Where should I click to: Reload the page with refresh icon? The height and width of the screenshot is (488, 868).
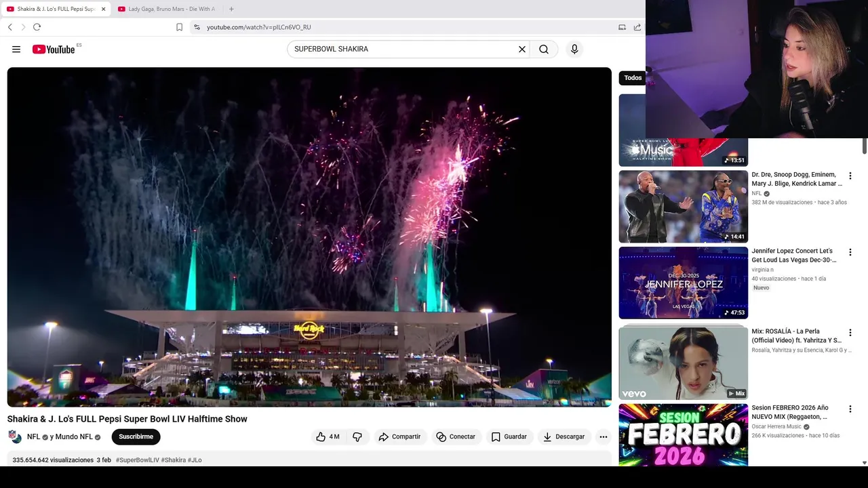(37, 27)
